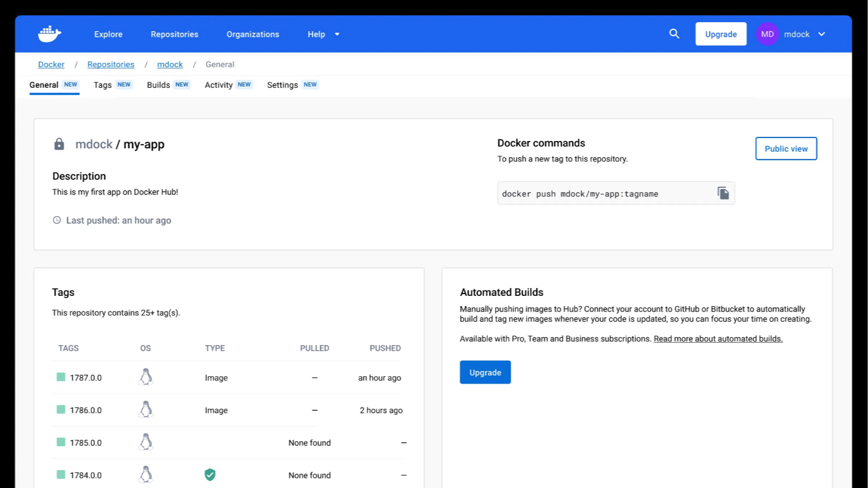This screenshot has width=868, height=488.
Task: Open tag 1784.0.0
Action: pos(86,475)
